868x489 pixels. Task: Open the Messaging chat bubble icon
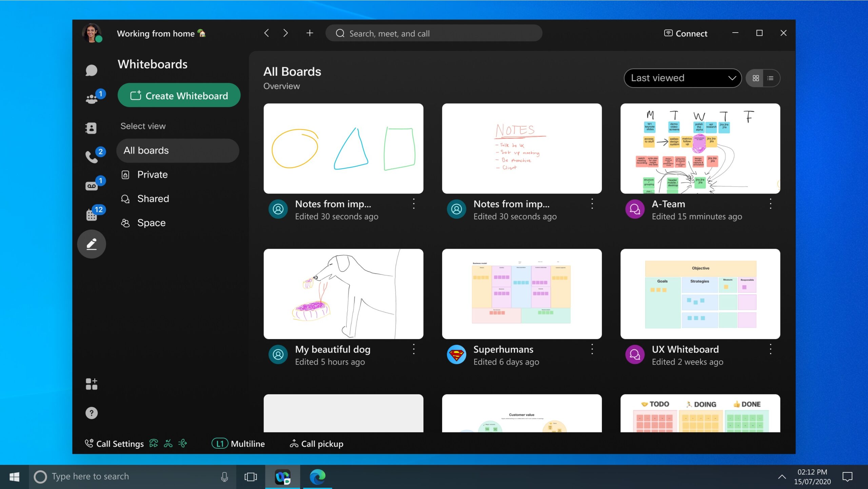pos(91,70)
